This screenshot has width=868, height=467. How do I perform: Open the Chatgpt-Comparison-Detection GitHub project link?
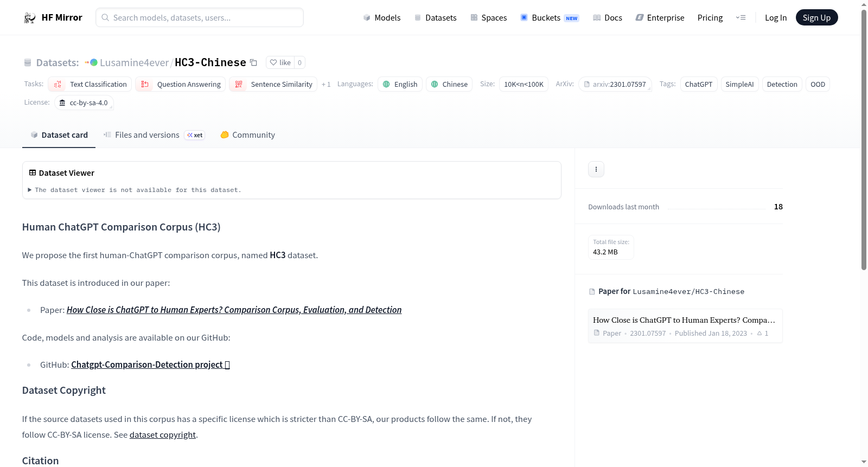(150, 364)
